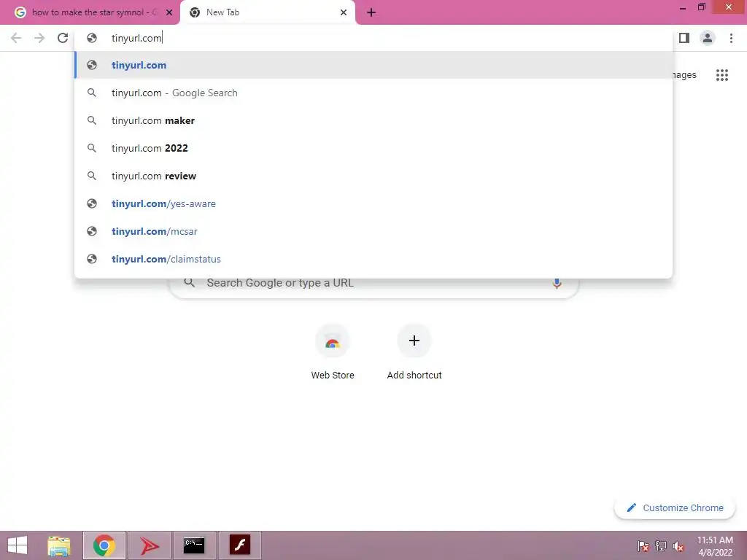Click the address bar containing tinyurl.com

point(373,38)
